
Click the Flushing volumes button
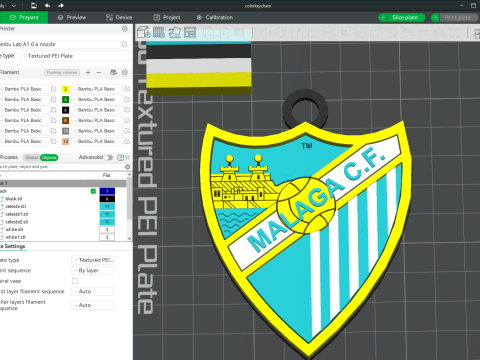tap(62, 72)
